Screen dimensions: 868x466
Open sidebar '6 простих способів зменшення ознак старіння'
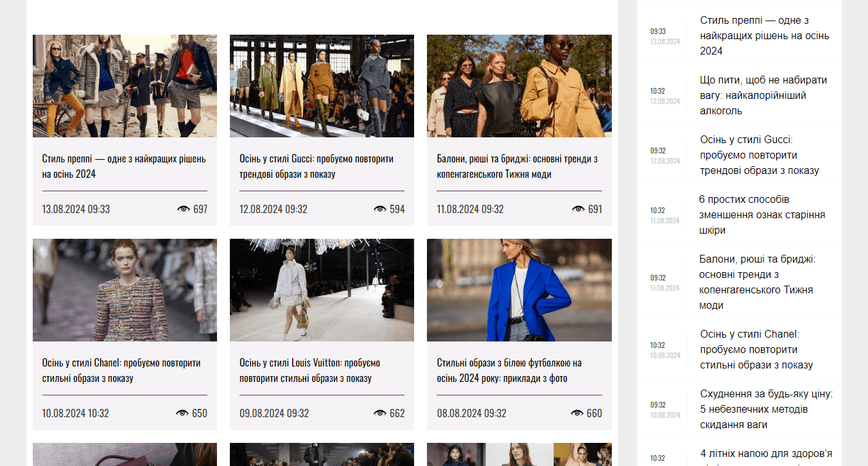762,215
